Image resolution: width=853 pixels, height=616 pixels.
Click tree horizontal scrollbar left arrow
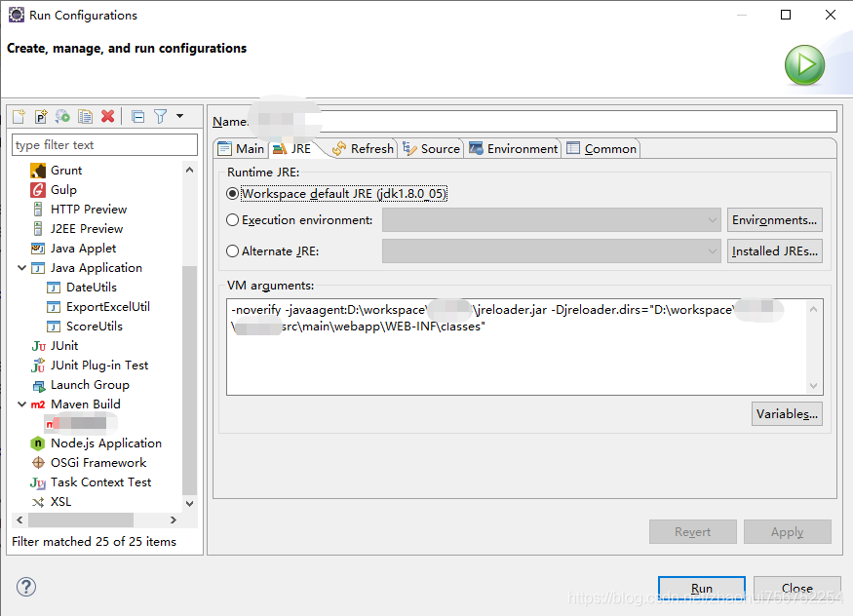19,520
